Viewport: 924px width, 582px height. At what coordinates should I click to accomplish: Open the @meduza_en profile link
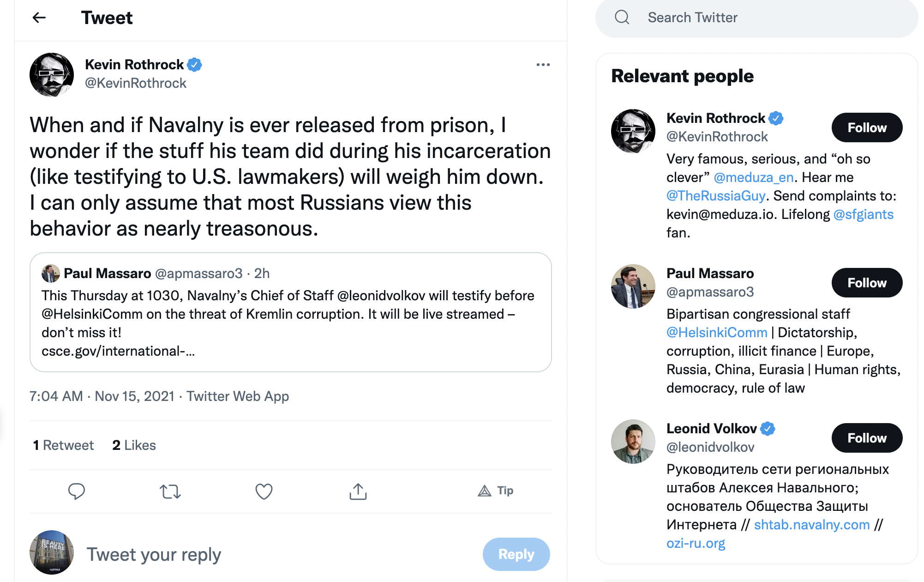(x=753, y=177)
